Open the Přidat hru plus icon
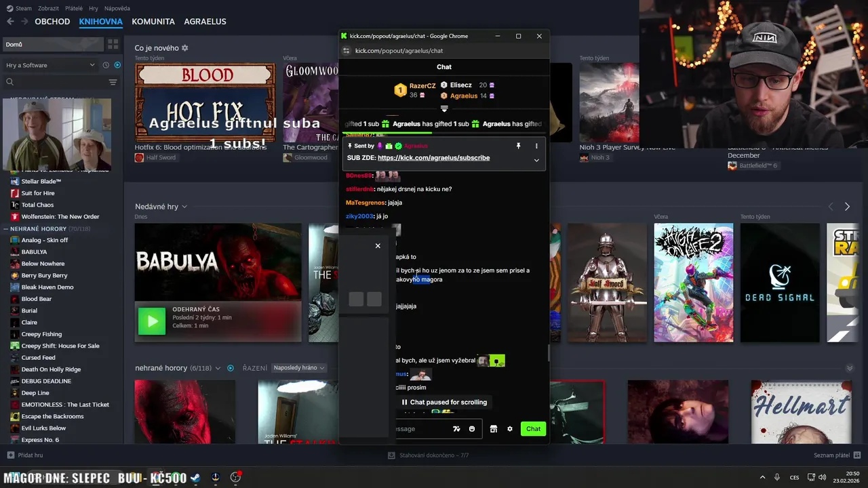Viewport: 868px width, 488px height. pos(10,455)
